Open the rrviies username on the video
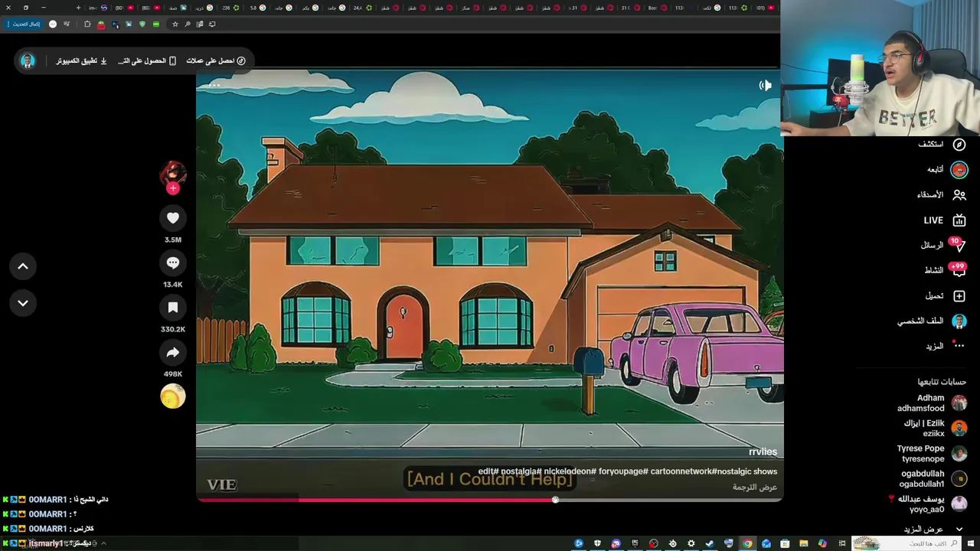This screenshot has height=551, width=980. click(x=763, y=452)
